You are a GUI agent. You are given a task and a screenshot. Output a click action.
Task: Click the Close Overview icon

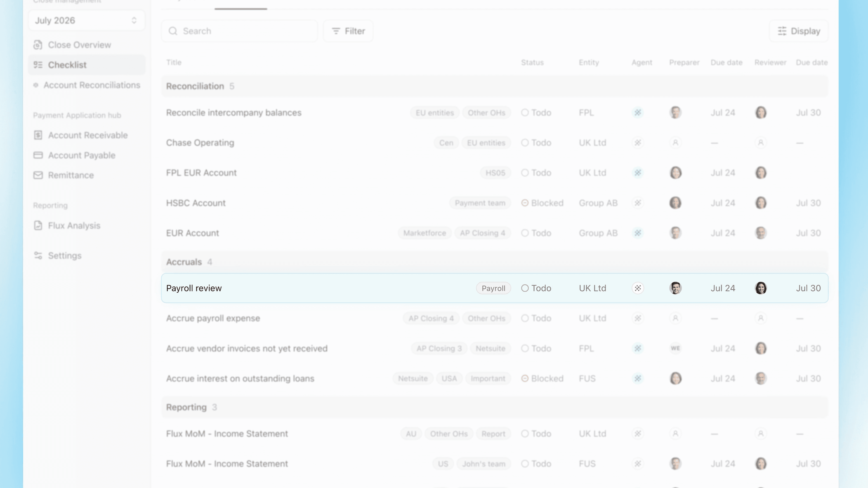click(x=38, y=45)
